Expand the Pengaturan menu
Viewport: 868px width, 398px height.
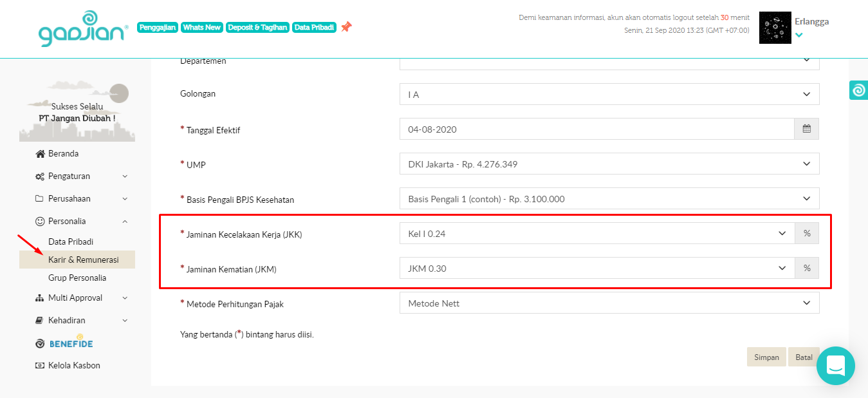(77, 176)
